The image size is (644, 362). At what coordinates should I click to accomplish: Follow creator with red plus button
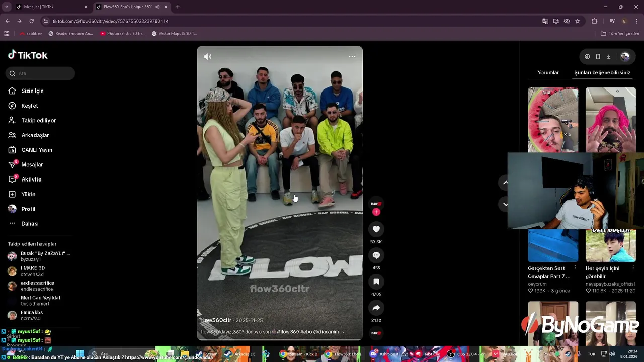tap(376, 212)
